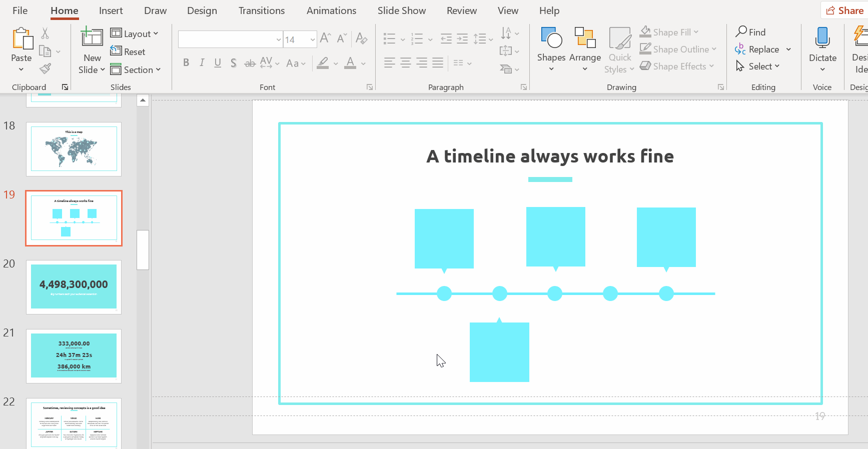Viewport: 868px width, 449px height.
Task: Clear all formatting icon
Action: (361, 38)
